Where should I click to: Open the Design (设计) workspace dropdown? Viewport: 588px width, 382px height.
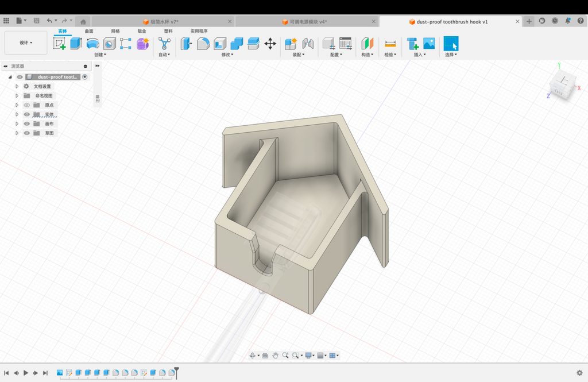(26, 43)
